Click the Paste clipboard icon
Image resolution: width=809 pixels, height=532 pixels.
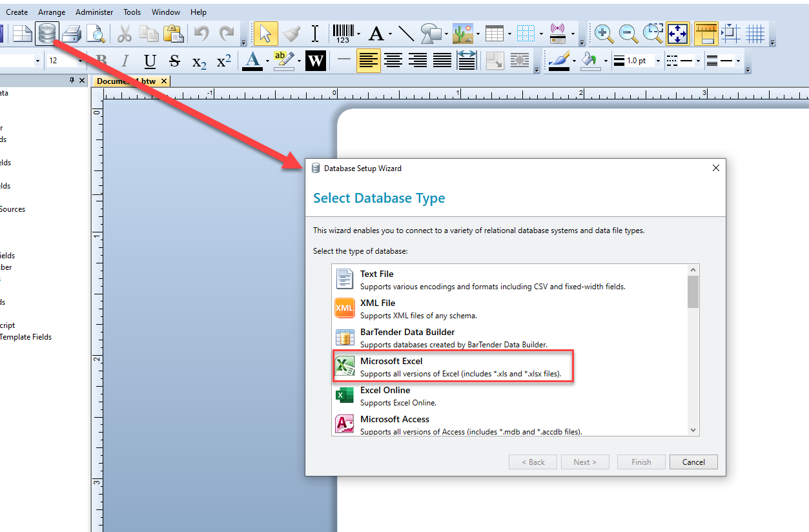click(x=174, y=34)
